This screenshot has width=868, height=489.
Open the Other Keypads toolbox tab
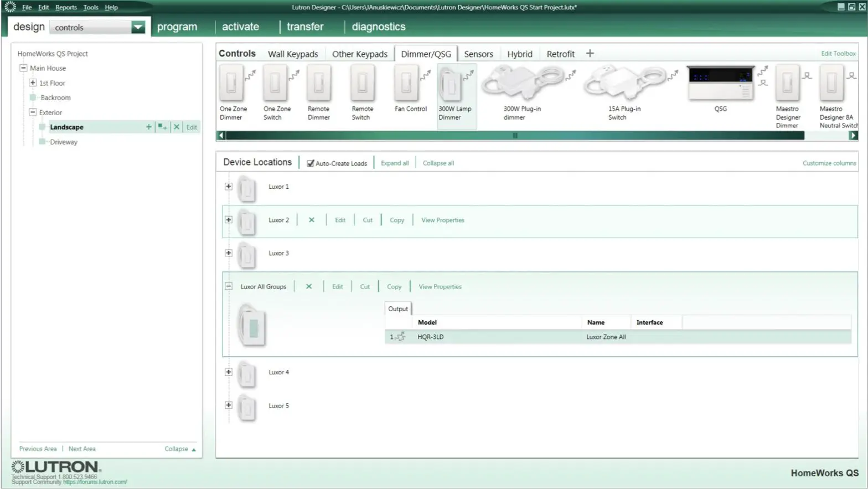coord(360,54)
